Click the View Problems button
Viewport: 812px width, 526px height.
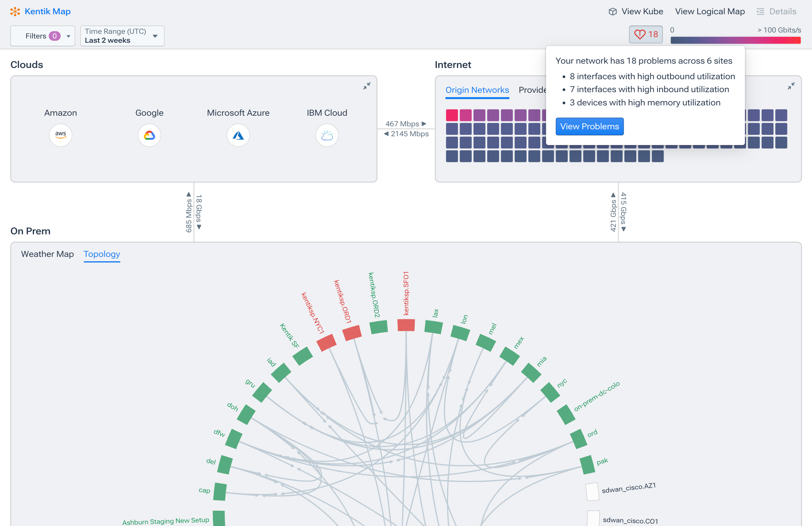(x=589, y=127)
